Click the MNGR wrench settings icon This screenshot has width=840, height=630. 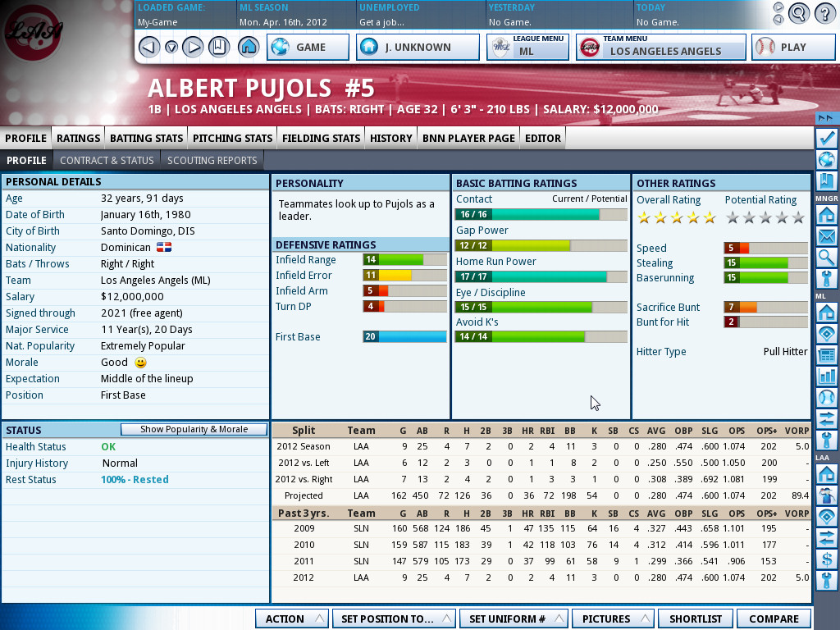827,279
